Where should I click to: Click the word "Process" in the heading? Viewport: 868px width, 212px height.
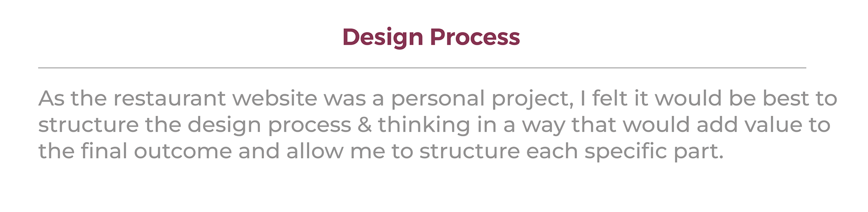pyautogui.click(x=475, y=37)
